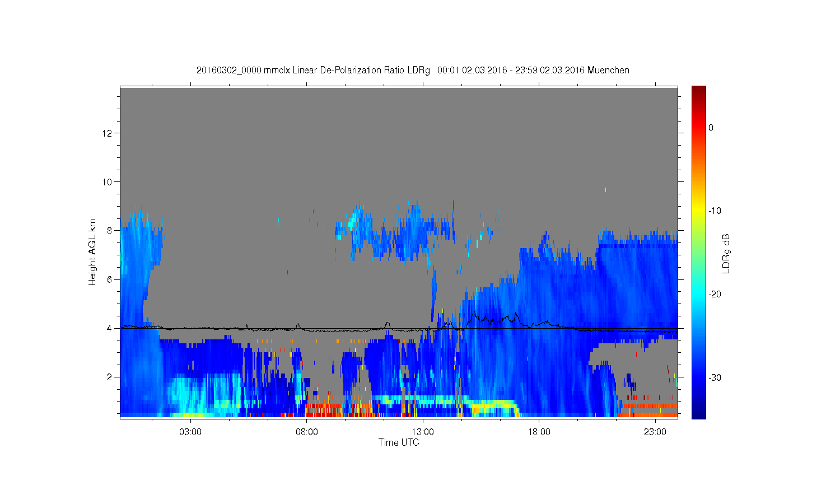Click the height tick label 4
The image size is (840, 504).
coord(111,328)
